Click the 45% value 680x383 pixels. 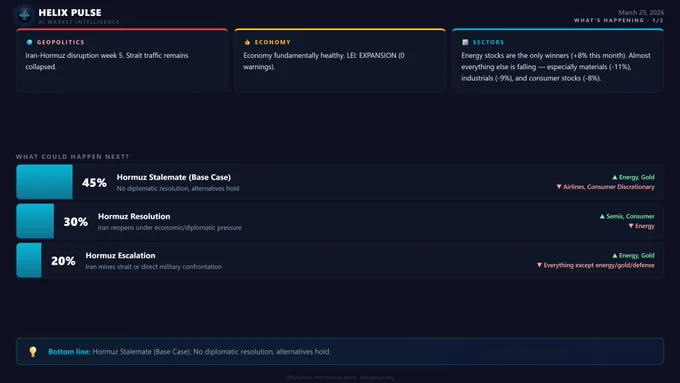[94, 183]
